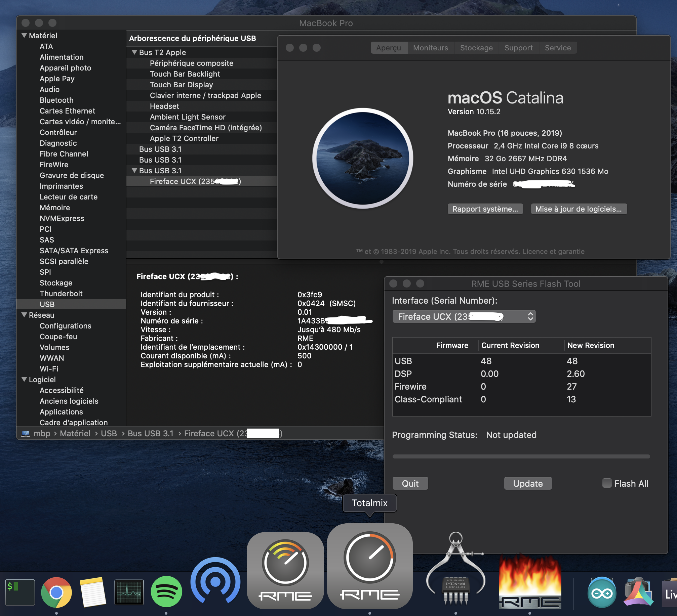Click Quit in RME Flash Tool
Viewport: 677px width, 616px height.
click(x=410, y=483)
